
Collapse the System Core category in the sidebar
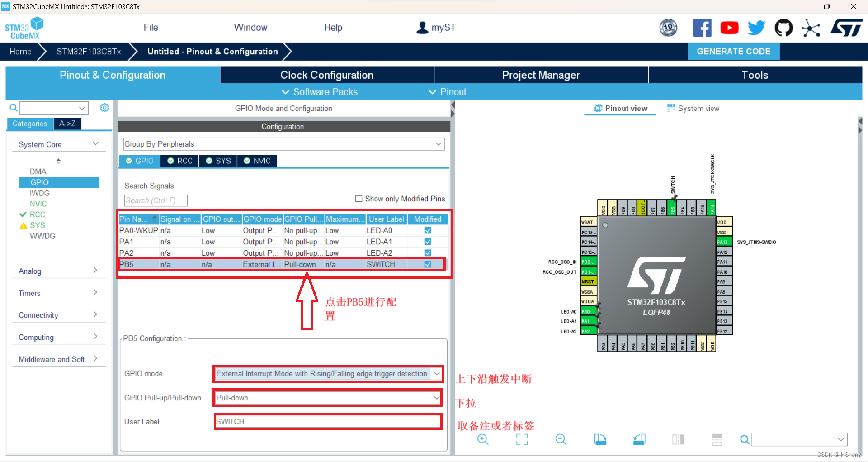tap(95, 143)
